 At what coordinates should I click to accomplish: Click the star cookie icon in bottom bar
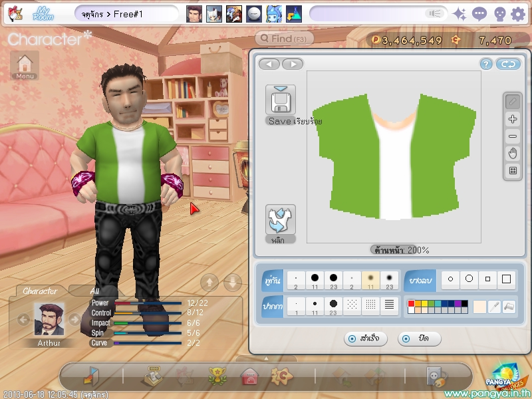point(281,376)
